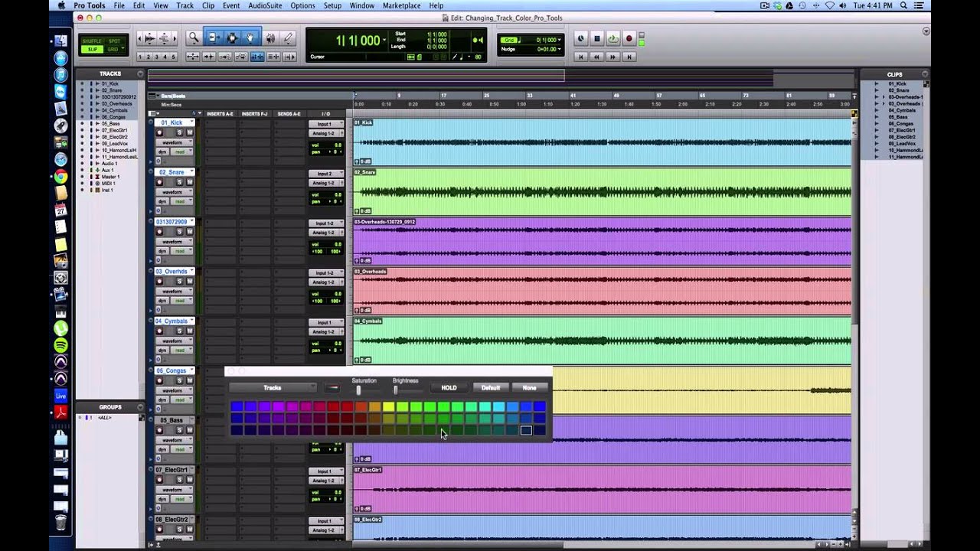Open the Analog 1-2 output selector on 01_Kick
980x551 pixels.
click(x=325, y=133)
